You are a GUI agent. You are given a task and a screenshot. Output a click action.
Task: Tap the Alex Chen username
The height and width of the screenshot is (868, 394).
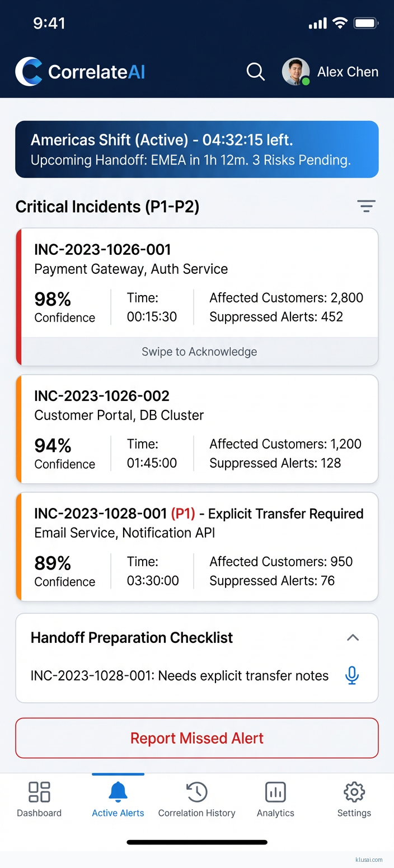point(348,72)
